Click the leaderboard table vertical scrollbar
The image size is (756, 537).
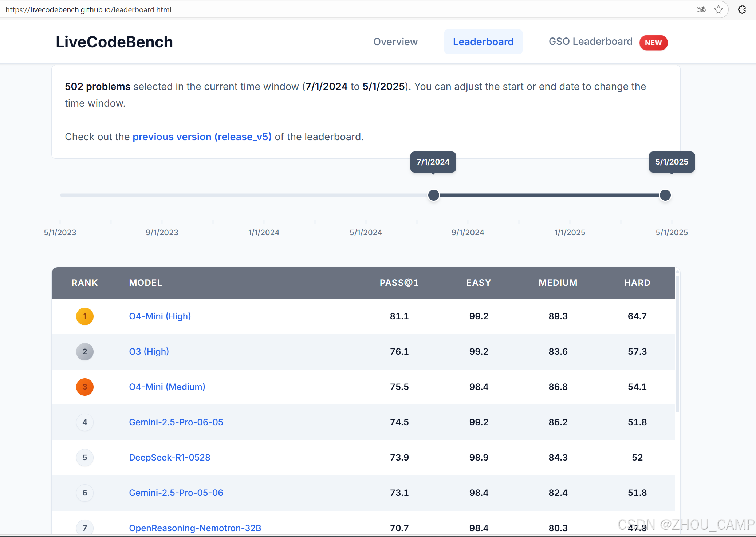click(x=677, y=344)
